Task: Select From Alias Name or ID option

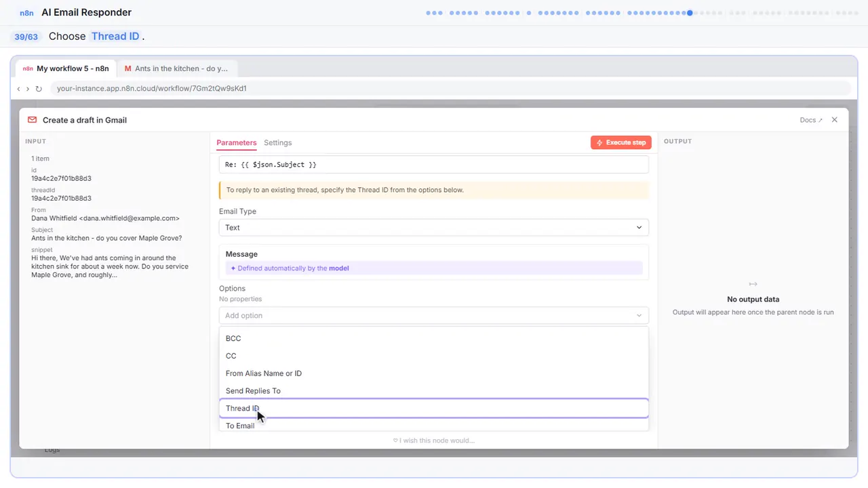Action: click(434, 373)
